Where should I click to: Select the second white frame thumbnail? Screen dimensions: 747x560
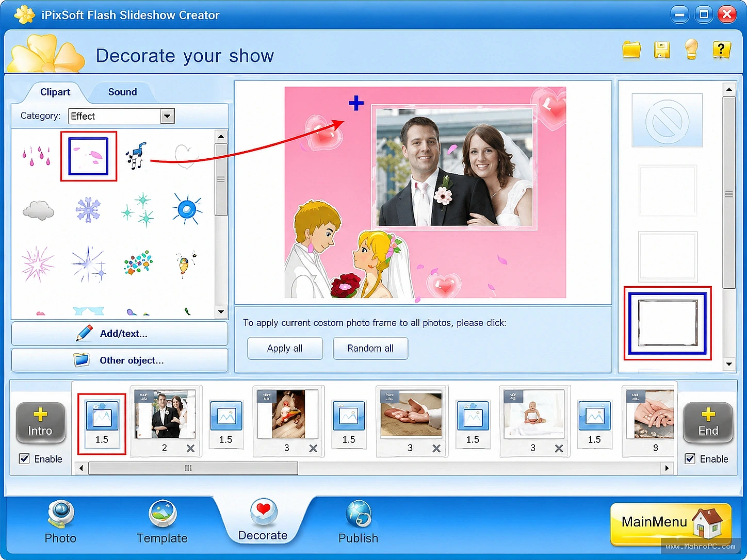(x=668, y=190)
